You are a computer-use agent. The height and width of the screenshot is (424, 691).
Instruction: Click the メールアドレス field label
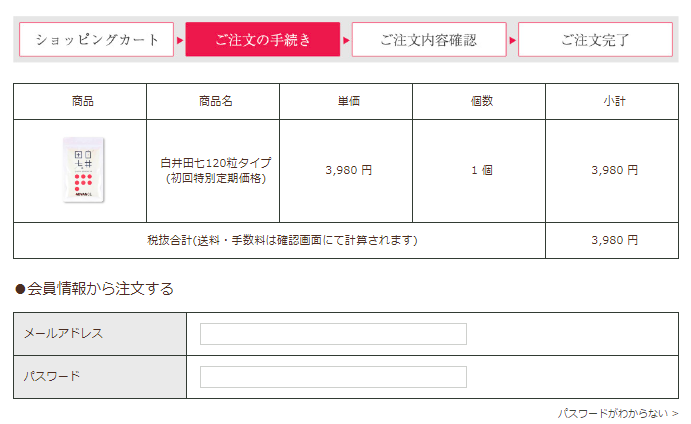pos(63,334)
